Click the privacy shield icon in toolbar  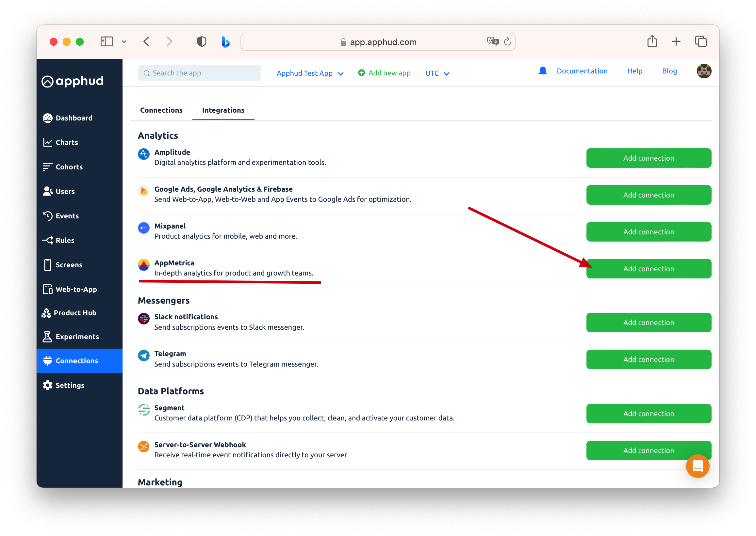click(202, 41)
